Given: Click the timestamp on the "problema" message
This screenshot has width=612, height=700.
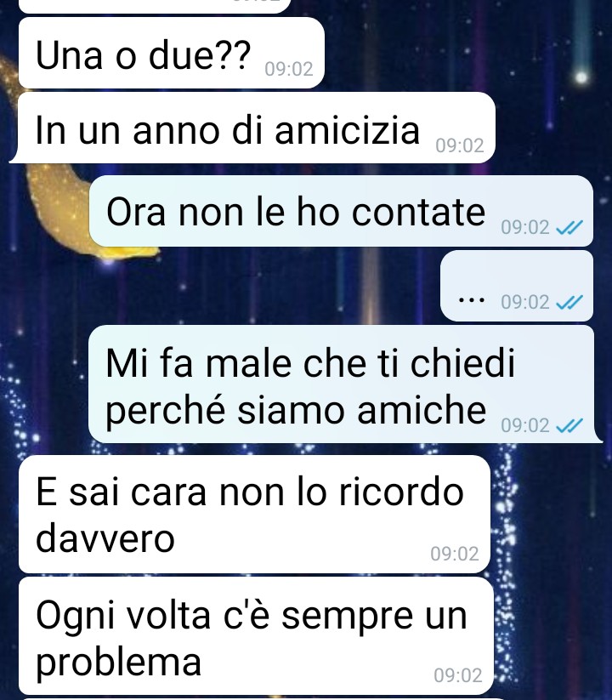Looking at the screenshot, I should click(457, 675).
